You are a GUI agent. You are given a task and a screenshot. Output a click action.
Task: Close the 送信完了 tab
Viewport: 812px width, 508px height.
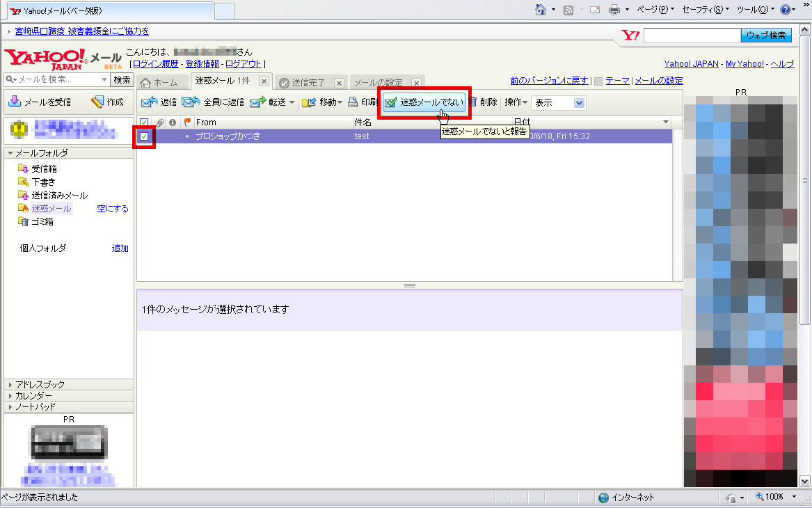(x=339, y=83)
